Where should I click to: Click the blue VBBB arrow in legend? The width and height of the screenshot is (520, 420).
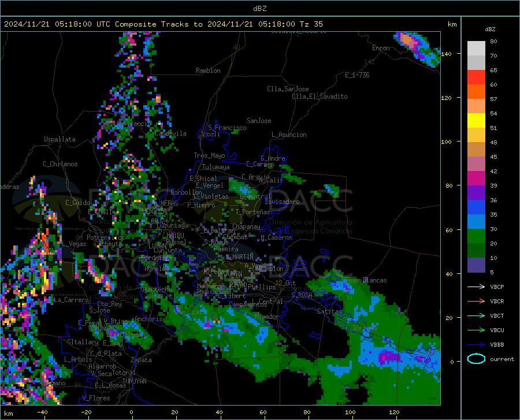coord(476,345)
